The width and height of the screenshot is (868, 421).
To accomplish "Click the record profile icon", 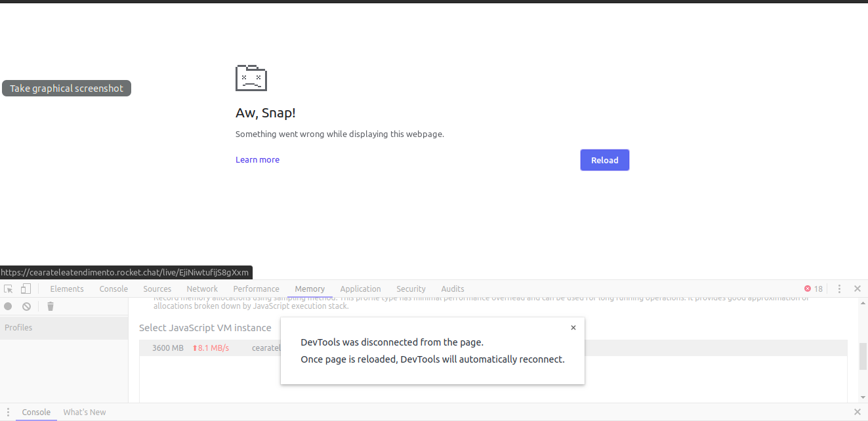I will pyautogui.click(x=8, y=306).
